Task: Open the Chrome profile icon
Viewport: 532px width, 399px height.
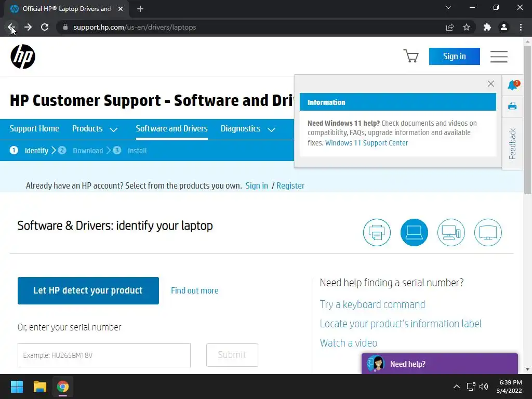Action: click(504, 27)
